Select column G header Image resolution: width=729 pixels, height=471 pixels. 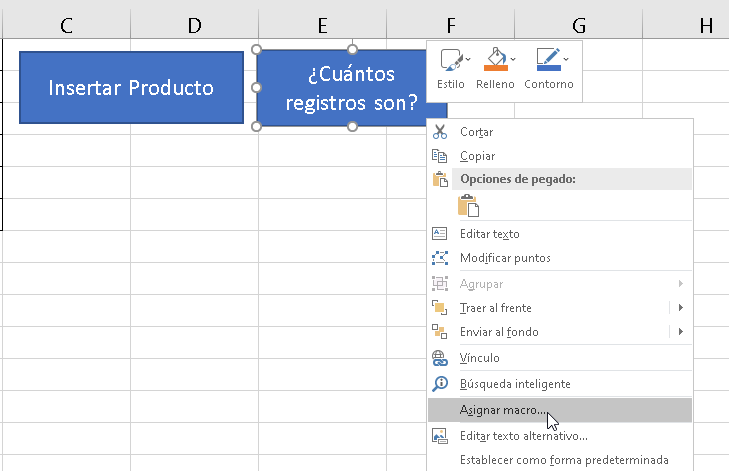point(579,25)
